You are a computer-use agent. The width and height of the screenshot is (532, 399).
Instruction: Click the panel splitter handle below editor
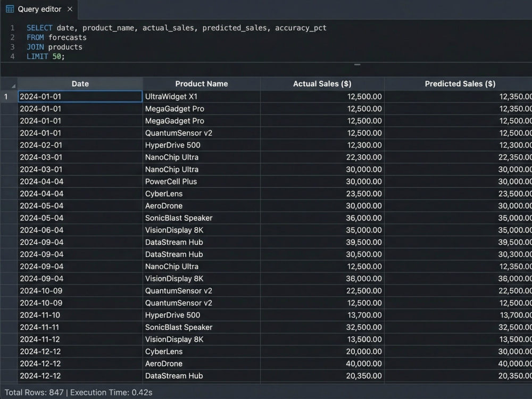pyautogui.click(x=357, y=64)
